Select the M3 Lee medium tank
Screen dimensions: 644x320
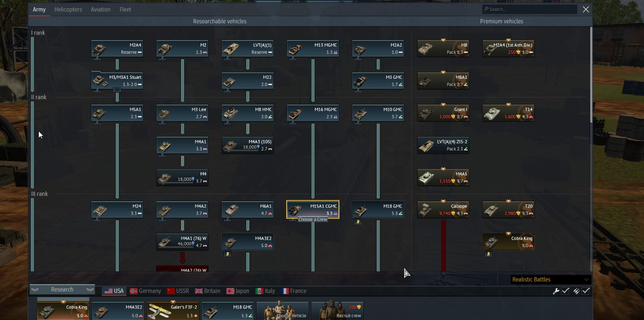[x=182, y=113]
